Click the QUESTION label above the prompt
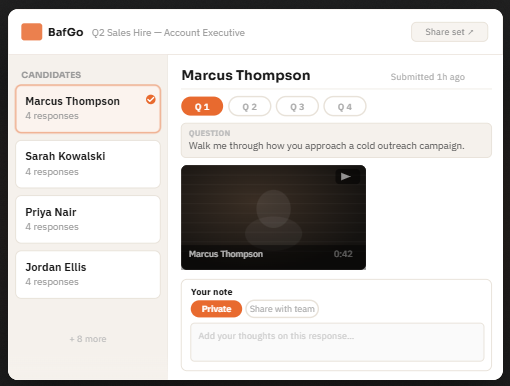Image resolution: width=510 pixels, height=386 pixels. [x=209, y=133]
